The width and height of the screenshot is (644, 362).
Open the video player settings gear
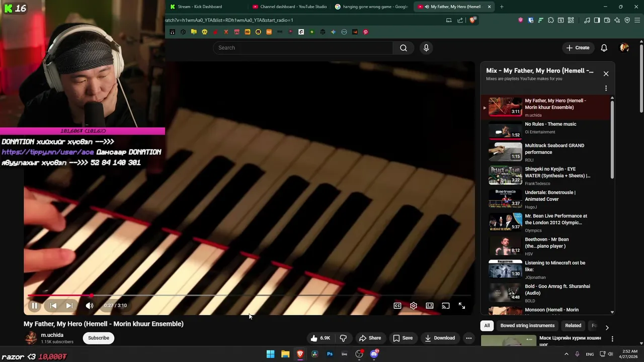[414, 306]
